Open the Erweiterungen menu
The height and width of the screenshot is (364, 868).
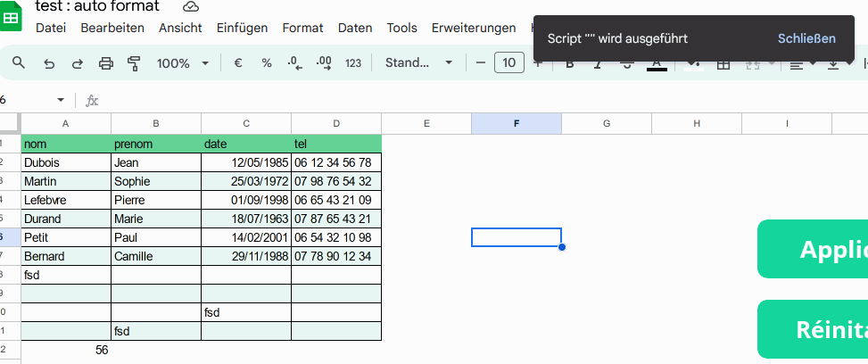click(x=474, y=28)
